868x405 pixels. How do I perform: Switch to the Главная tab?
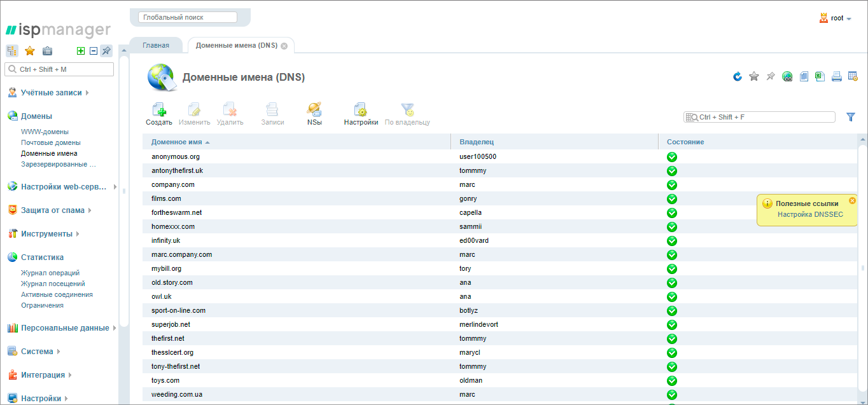(156, 45)
